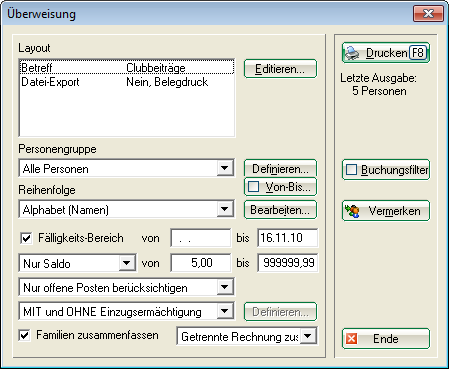Select the Betreff row in Layout list
This screenshot has width=449, height=369.
pyautogui.click(x=127, y=68)
